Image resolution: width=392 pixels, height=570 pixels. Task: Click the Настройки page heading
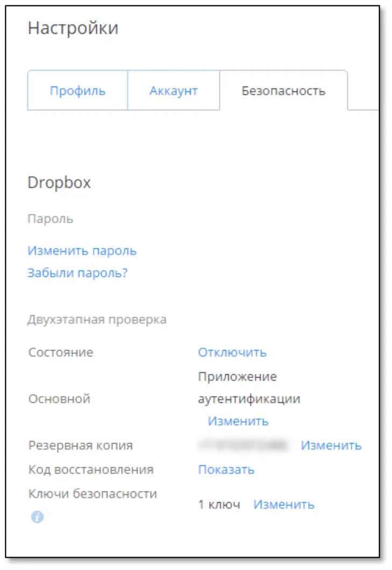pyautogui.click(x=73, y=28)
